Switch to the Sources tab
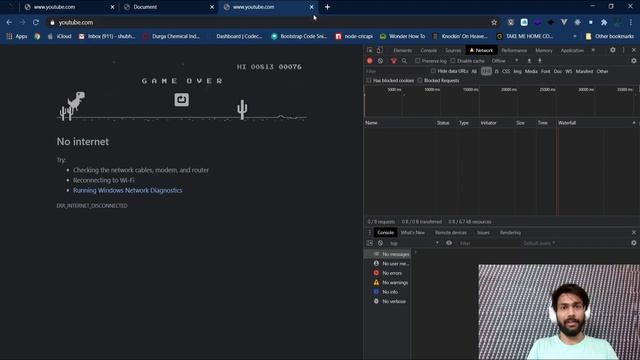The width and height of the screenshot is (640, 360). (453, 50)
